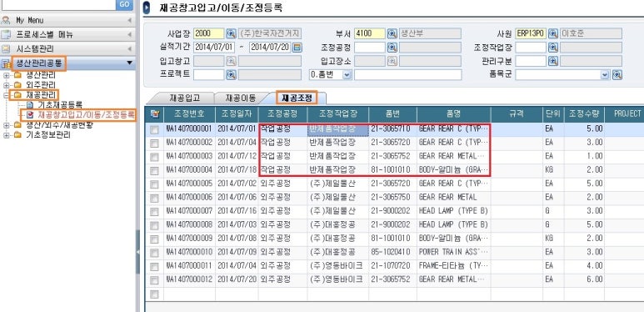Click the disabled lookup icon next to 입고장소
644x312 pixels.
pos(392,61)
